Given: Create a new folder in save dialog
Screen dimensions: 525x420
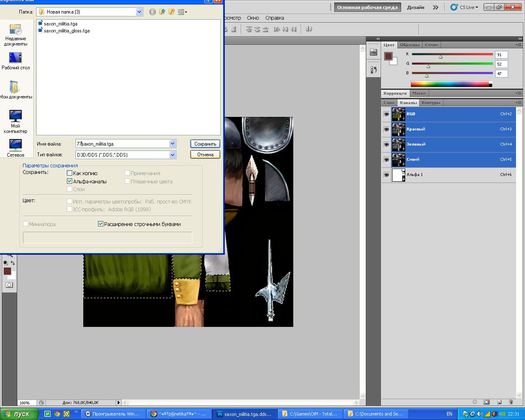Looking at the screenshot, I should 171,12.
